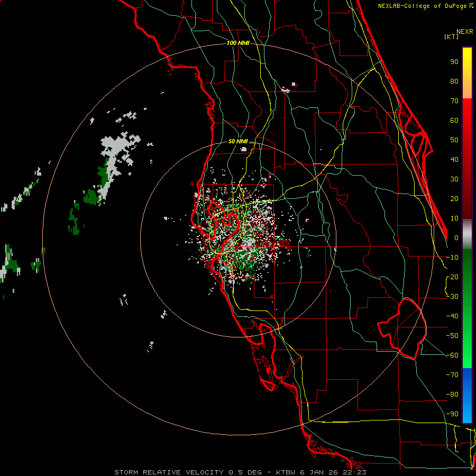476x476 pixels.
Task: Click the "NEXLAB-College of DuPage" header text
Action: (x=423, y=6)
